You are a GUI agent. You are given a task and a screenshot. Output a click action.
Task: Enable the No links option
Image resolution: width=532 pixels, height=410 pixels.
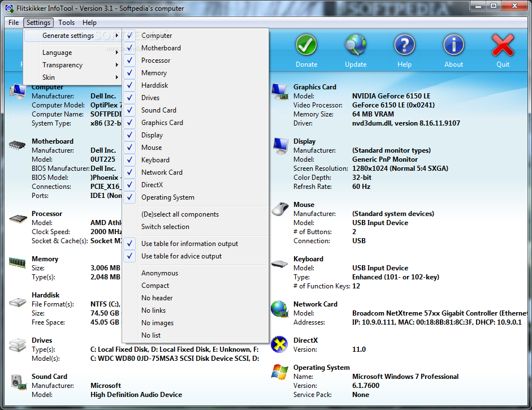tap(196, 310)
